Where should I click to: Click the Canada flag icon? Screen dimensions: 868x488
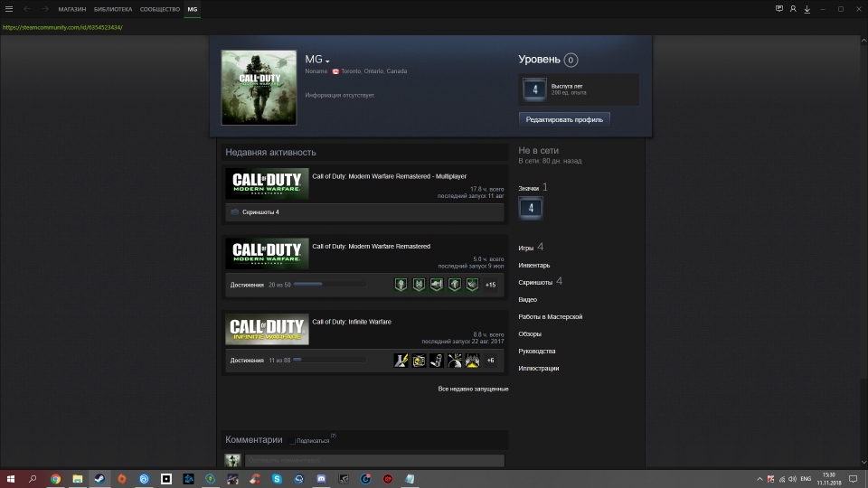335,71
